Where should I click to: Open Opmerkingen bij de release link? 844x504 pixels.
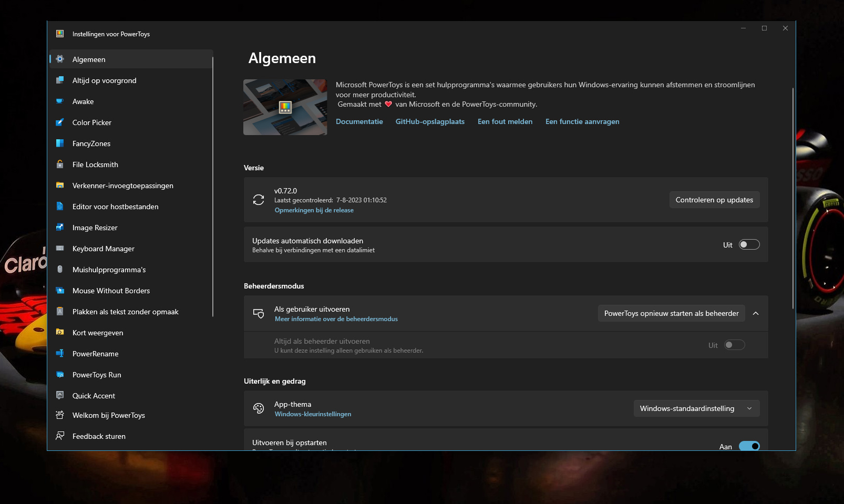tap(314, 210)
